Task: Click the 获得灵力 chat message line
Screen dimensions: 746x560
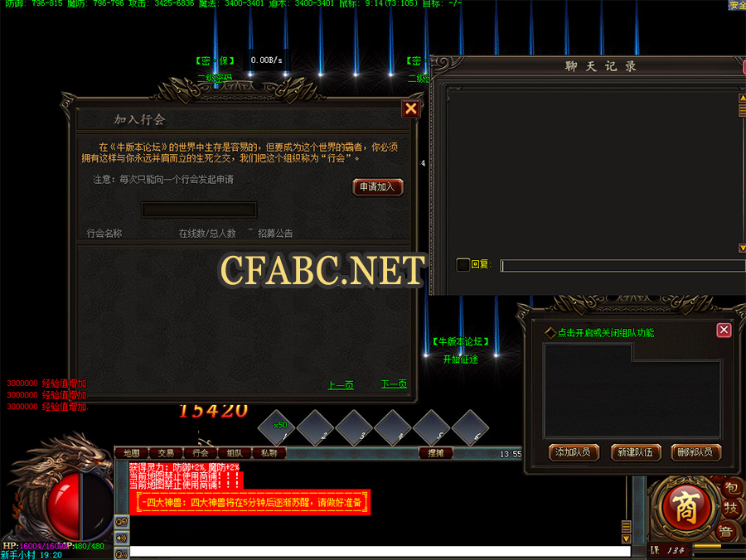Action: (x=184, y=467)
